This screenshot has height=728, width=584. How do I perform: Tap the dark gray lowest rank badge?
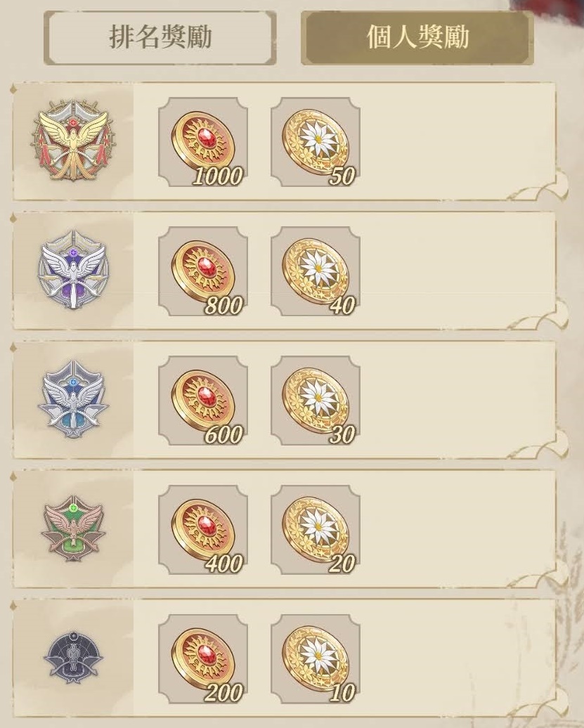tap(73, 658)
